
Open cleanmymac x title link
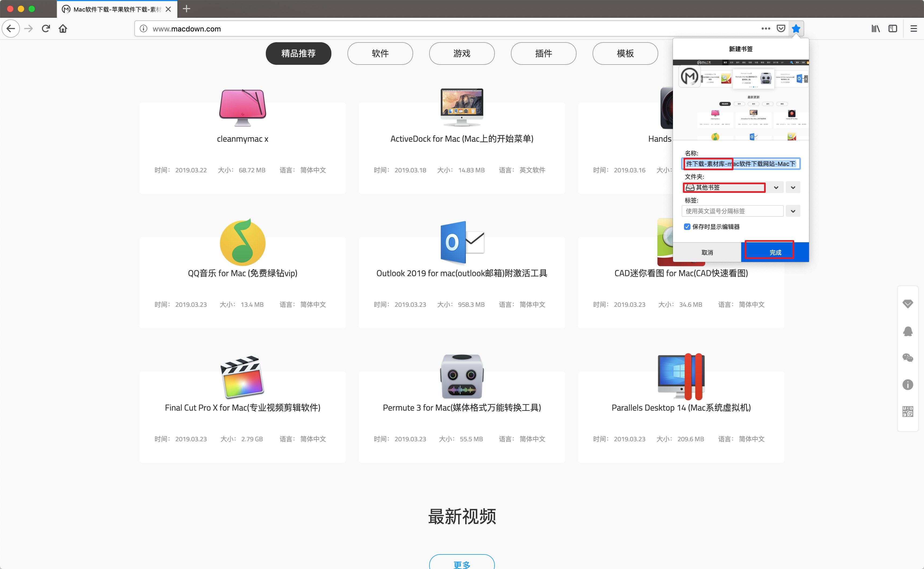tap(243, 139)
